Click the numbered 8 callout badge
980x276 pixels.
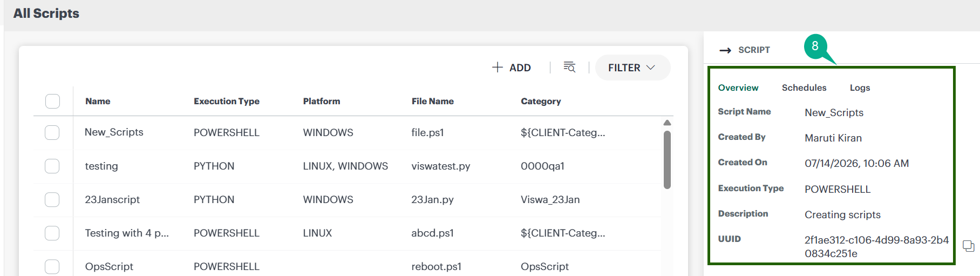(815, 46)
